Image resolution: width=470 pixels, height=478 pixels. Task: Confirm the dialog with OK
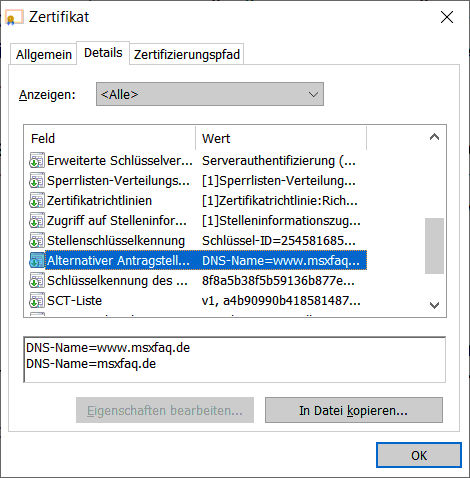419,455
